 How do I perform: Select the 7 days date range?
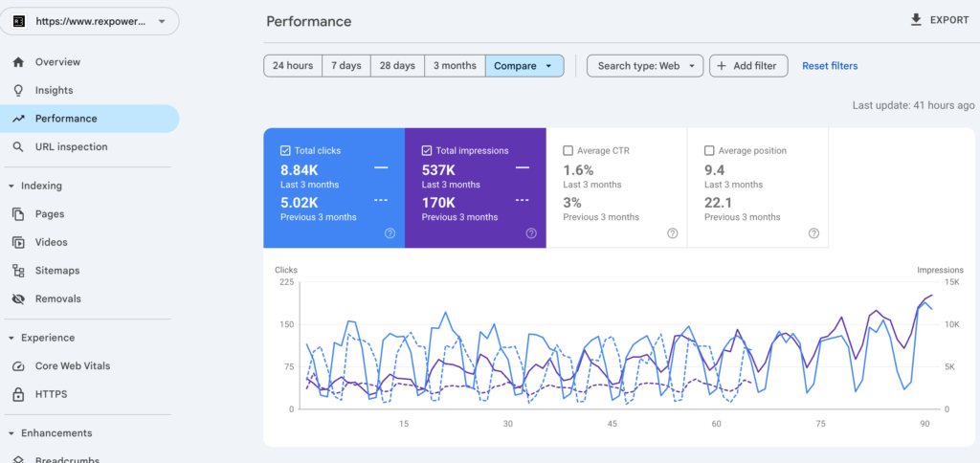[x=345, y=66]
